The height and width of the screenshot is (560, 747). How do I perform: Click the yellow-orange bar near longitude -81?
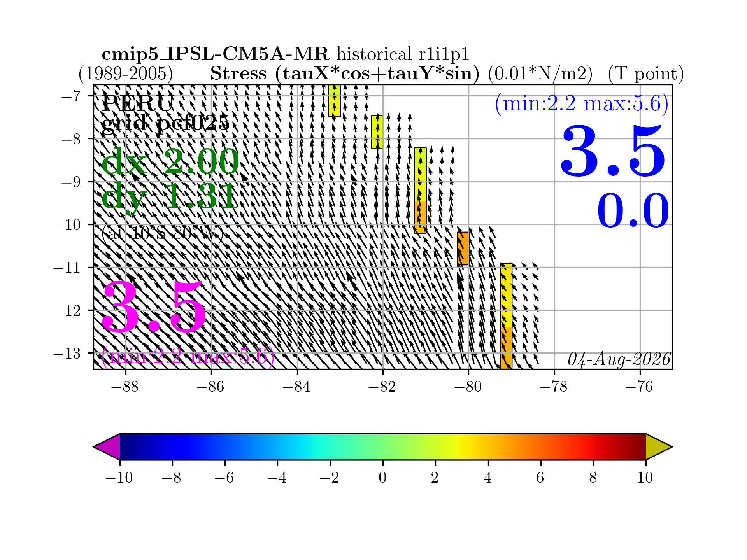420,190
